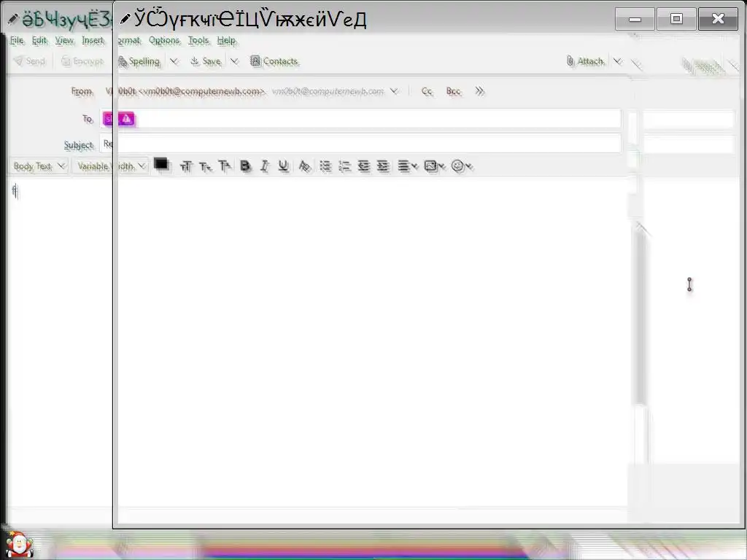Expand the Attach dropdown arrow

point(617,61)
